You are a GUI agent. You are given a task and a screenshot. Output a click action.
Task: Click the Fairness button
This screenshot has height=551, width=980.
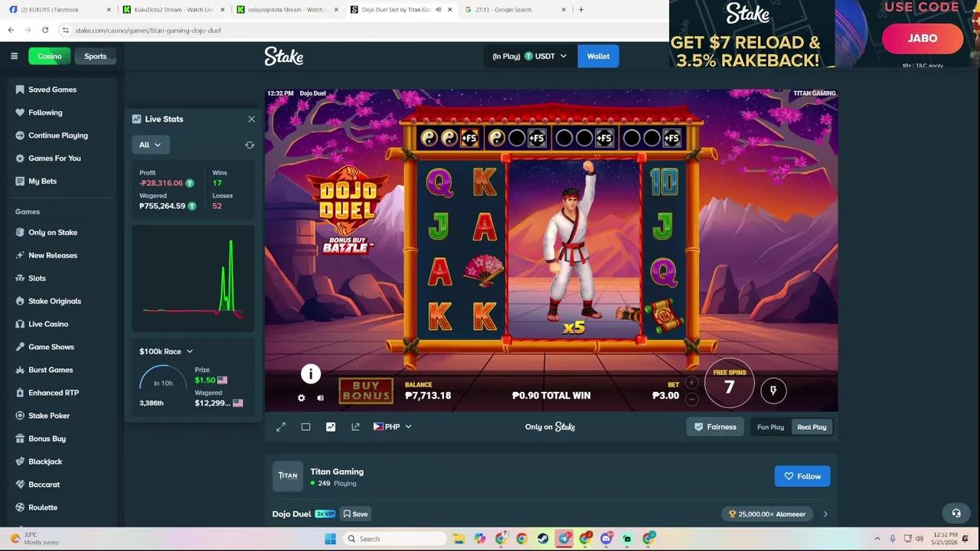click(715, 427)
